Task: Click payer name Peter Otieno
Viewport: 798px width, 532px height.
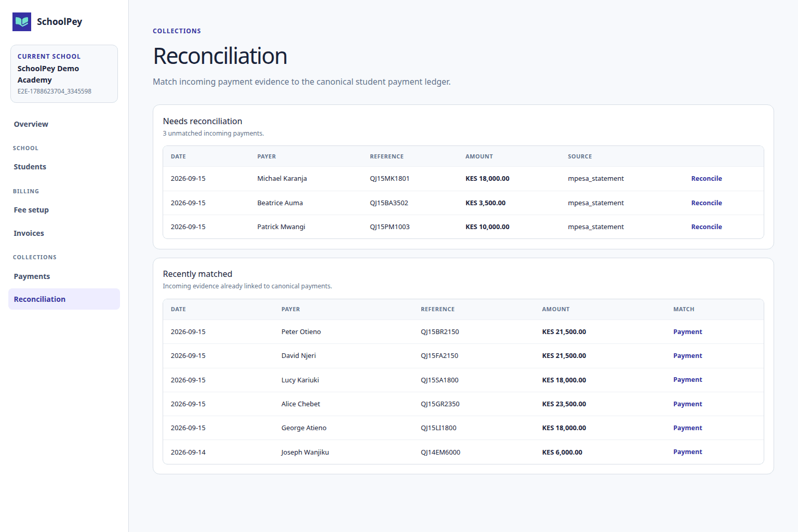Action: coord(301,332)
